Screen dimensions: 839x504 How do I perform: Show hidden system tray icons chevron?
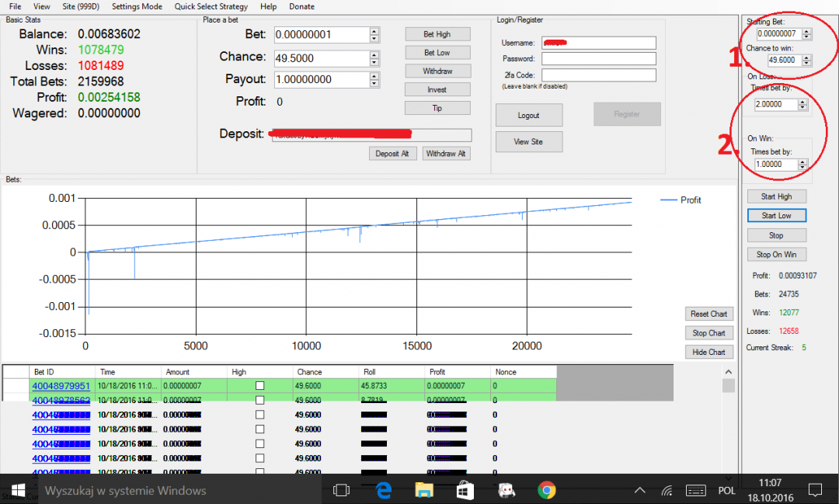[x=640, y=491]
